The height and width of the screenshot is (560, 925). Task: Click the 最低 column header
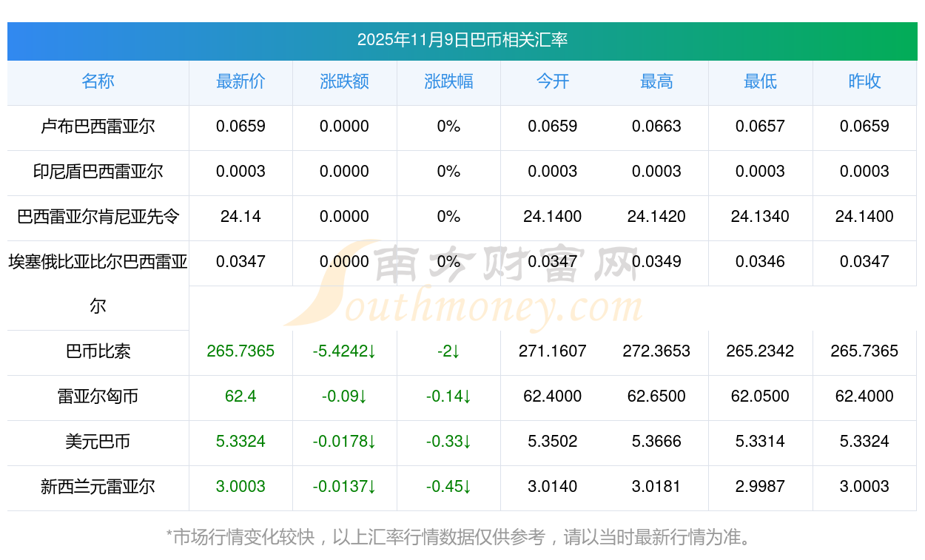(760, 82)
